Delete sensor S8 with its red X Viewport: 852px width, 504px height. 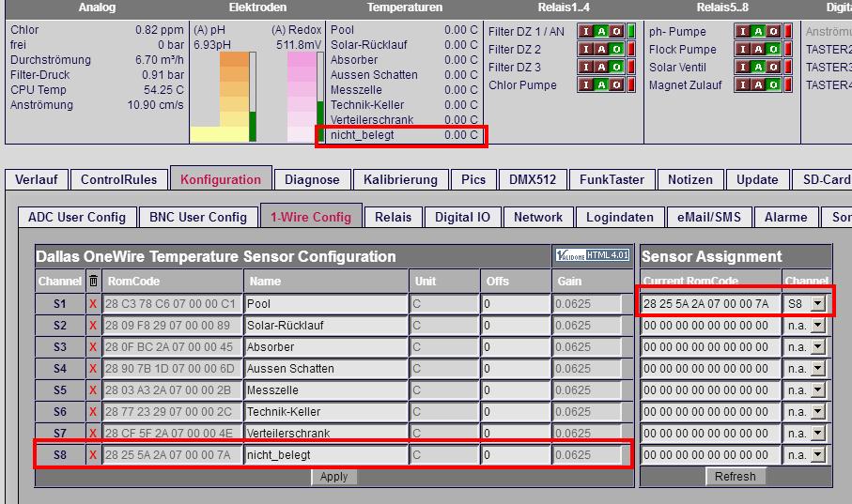click(x=93, y=455)
